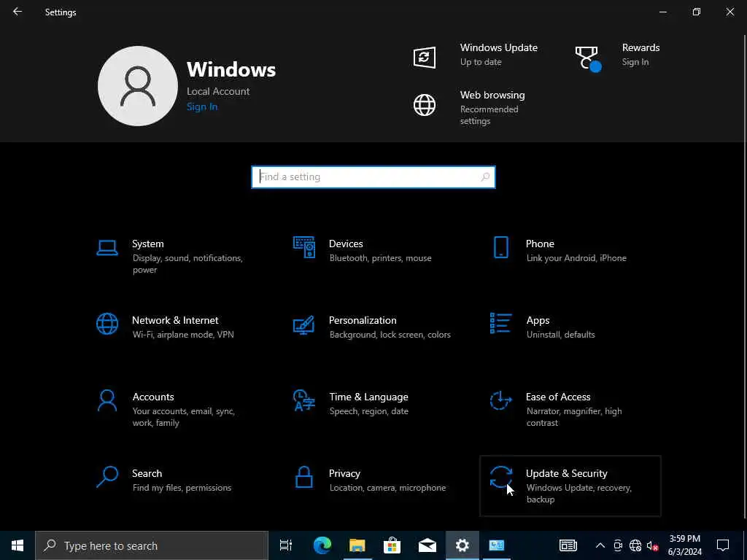
Task: Select the Accounts person icon
Action: click(107, 400)
